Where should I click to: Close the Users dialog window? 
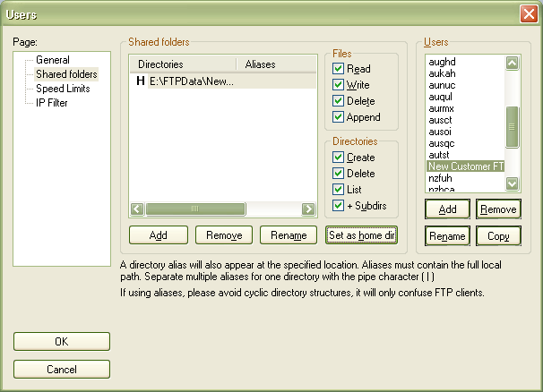click(528, 14)
